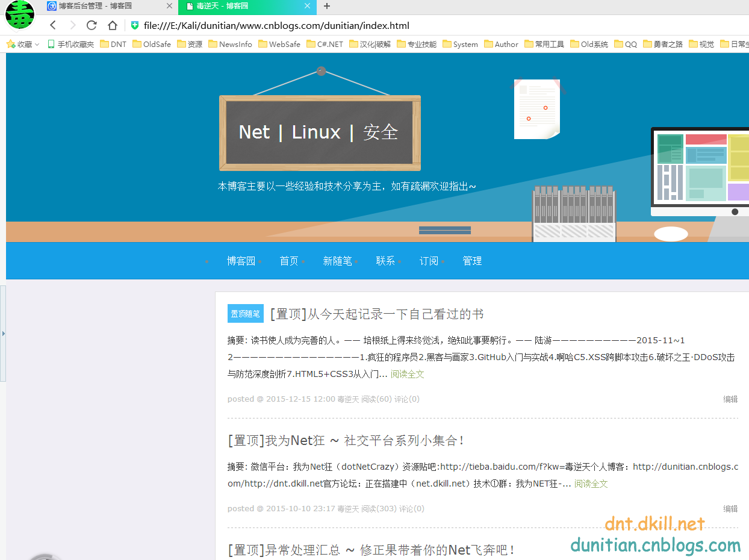Click the 置顶随笔 blue badge
The height and width of the screenshot is (560, 749).
pos(246,314)
